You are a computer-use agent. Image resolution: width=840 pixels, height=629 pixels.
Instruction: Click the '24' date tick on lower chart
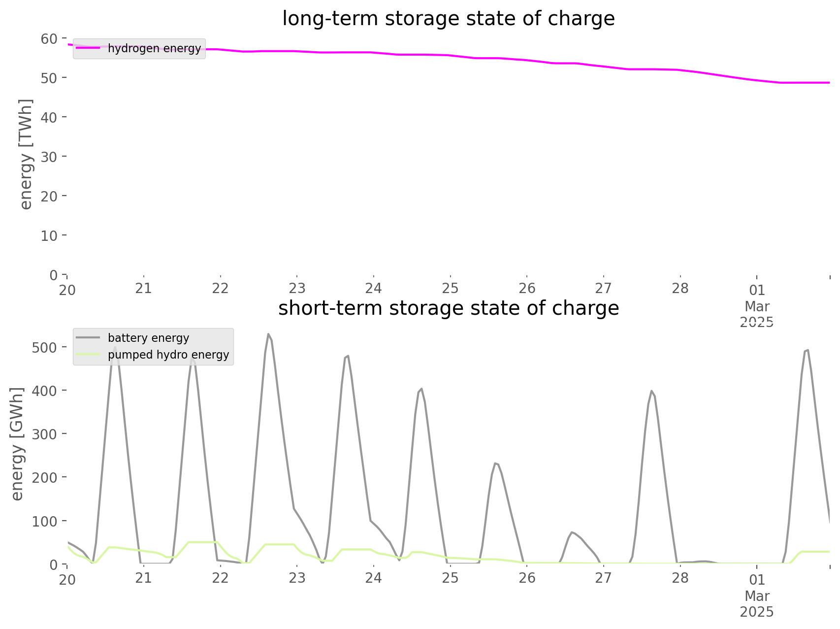pyautogui.click(x=374, y=578)
